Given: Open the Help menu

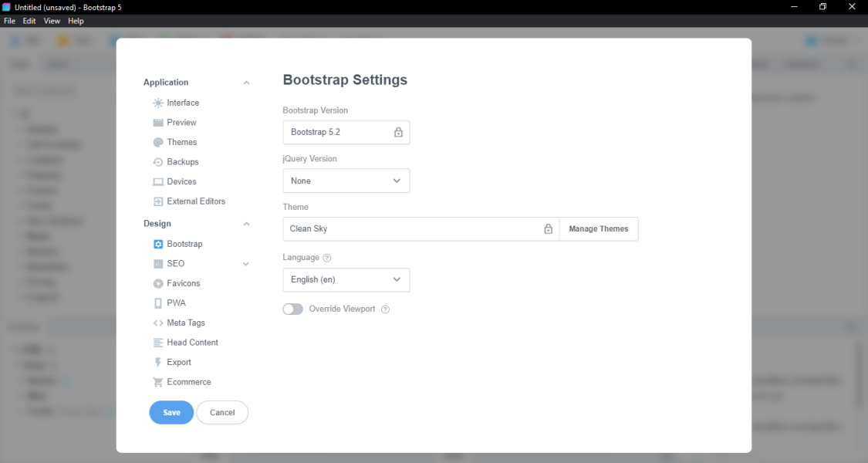Looking at the screenshot, I should pos(76,21).
